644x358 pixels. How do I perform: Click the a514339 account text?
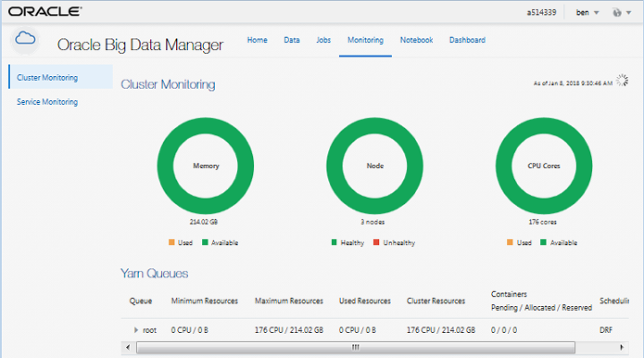[x=542, y=13]
